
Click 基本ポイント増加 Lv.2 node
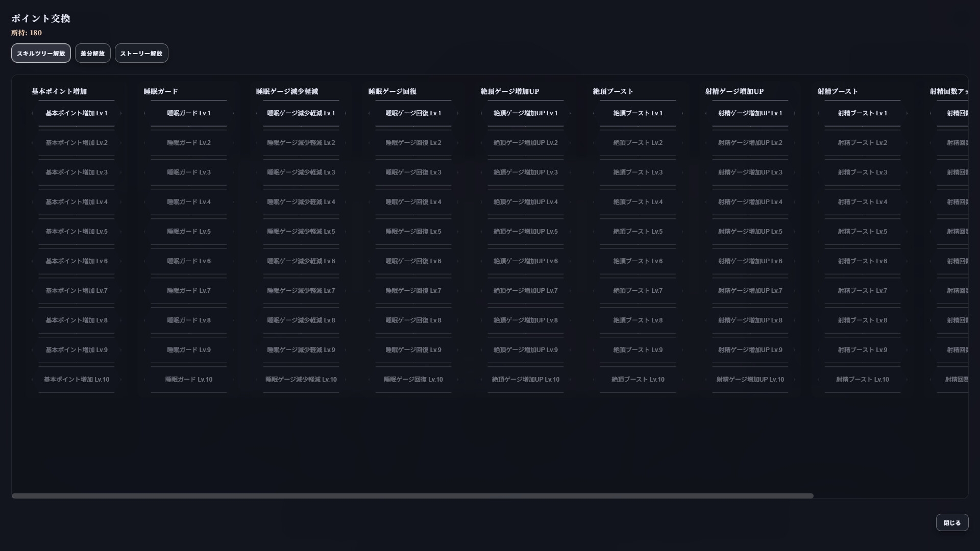(77, 143)
